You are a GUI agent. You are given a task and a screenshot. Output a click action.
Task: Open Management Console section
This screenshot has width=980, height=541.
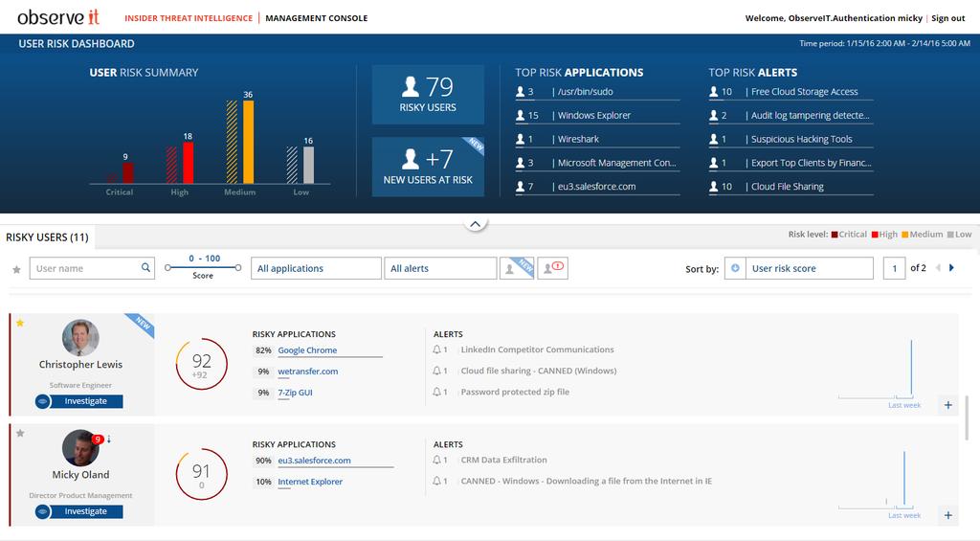[316, 18]
